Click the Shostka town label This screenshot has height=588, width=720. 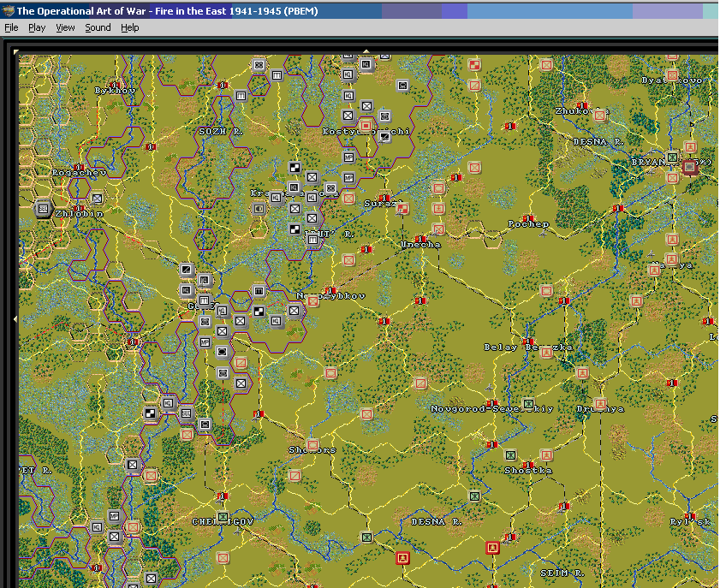[x=528, y=471]
